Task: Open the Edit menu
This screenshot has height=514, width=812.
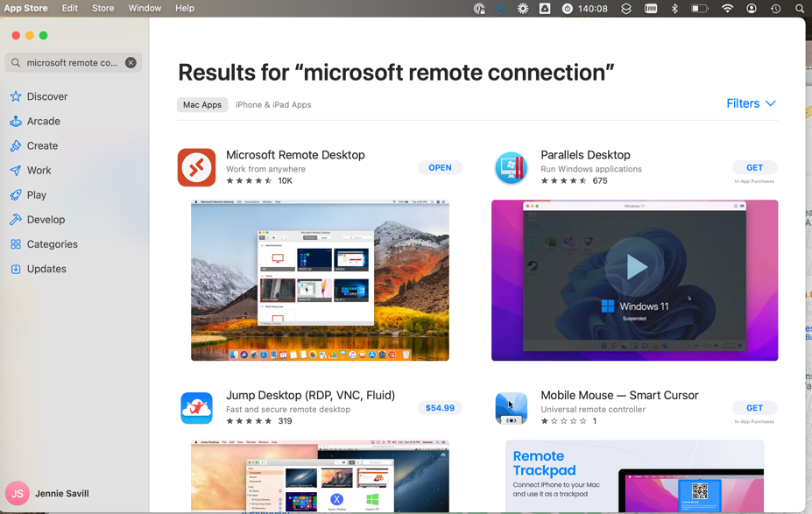Action: coord(70,8)
